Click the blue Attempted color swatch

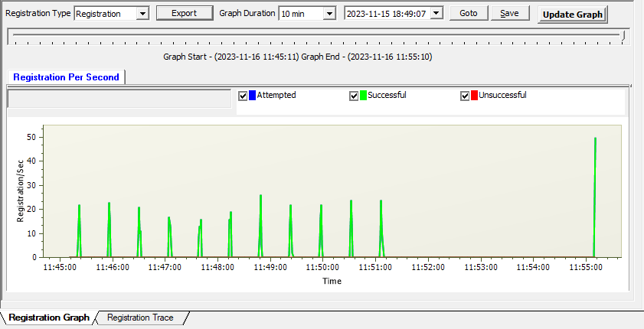pos(252,95)
